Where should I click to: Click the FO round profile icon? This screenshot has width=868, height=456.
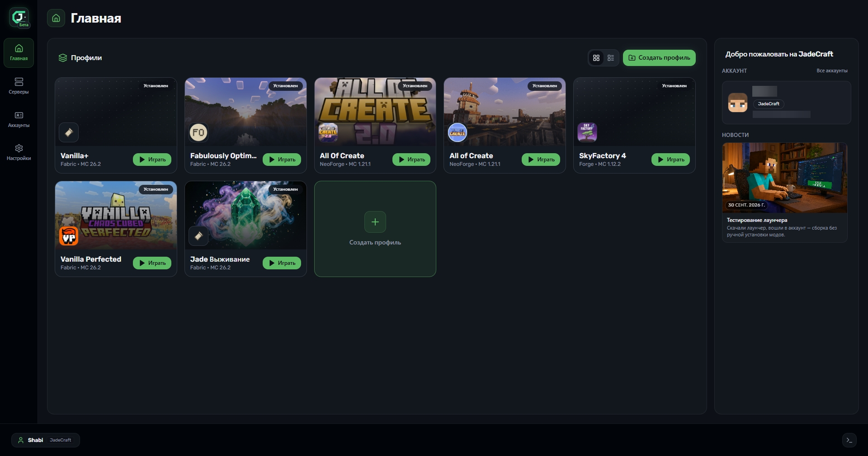coord(198,132)
